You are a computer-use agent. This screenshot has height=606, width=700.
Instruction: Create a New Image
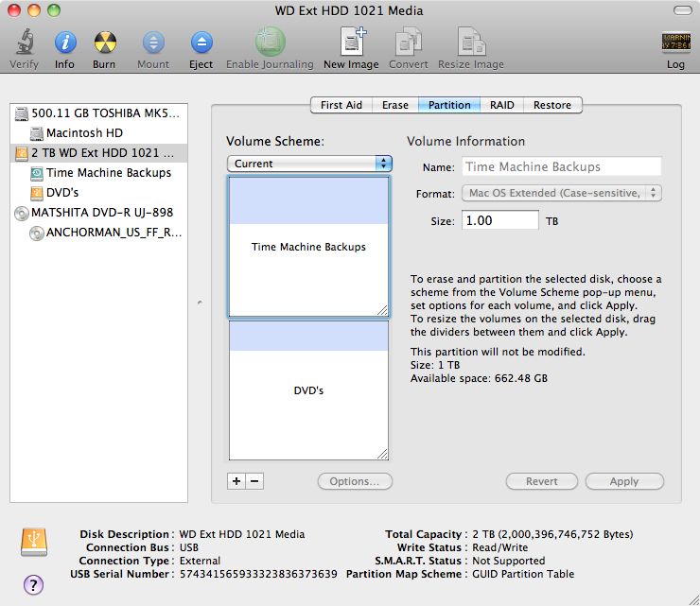(353, 41)
